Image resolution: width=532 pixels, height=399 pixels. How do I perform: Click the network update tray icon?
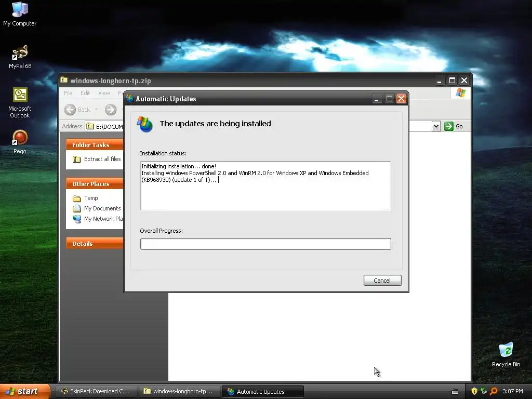click(484, 391)
